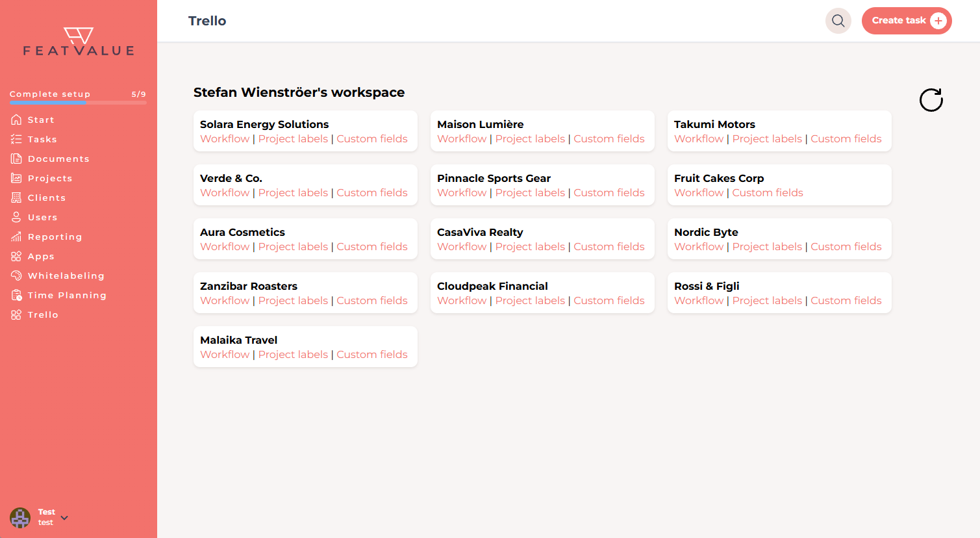Open Custom fields for Maison Lumière

coord(609,138)
